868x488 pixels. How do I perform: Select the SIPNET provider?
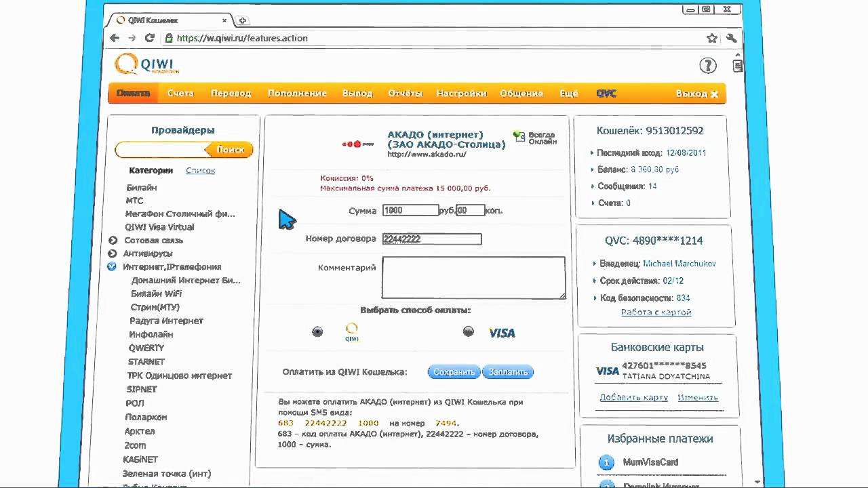coord(142,390)
